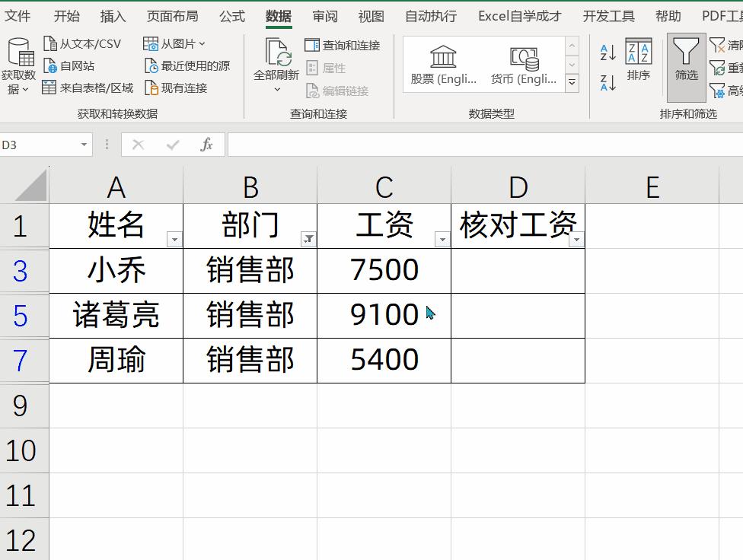Open the 工资 column filter dropdown
Image resolution: width=743 pixels, height=560 pixels.
442,239
